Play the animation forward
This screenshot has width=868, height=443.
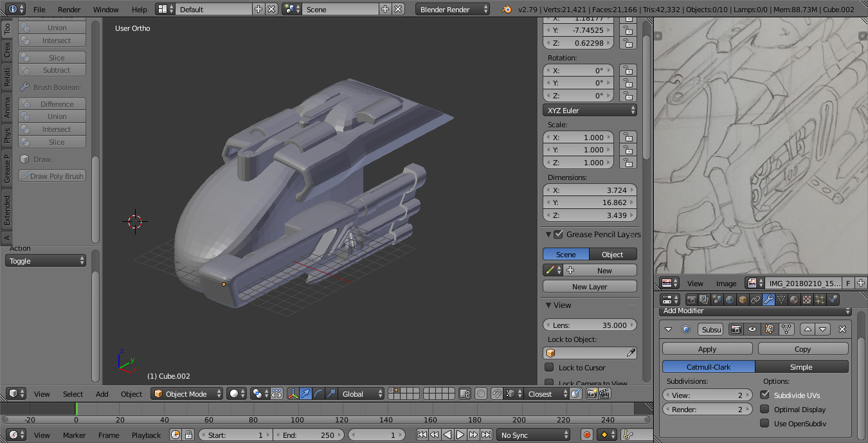tap(460, 435)
